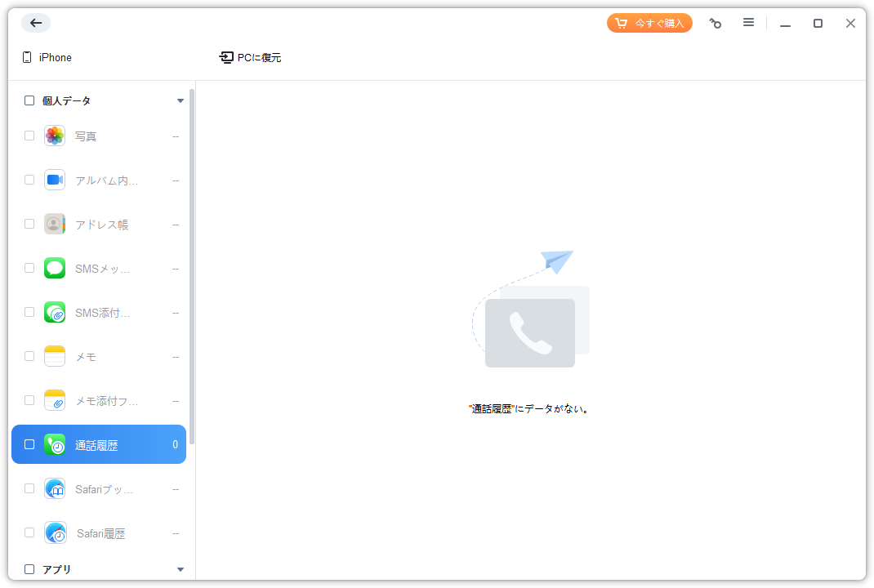Select the アルバム内 video list item
The image size is (874, 588).
point(106,180)
